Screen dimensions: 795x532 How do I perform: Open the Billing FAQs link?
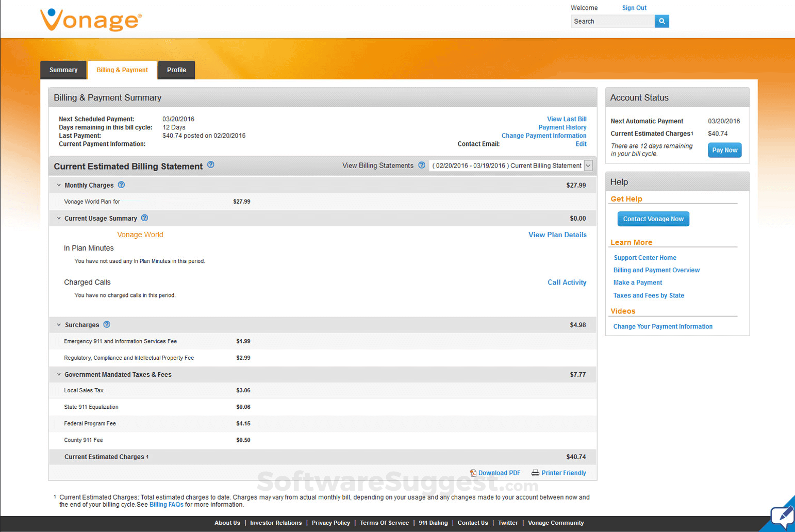[166, 504]
